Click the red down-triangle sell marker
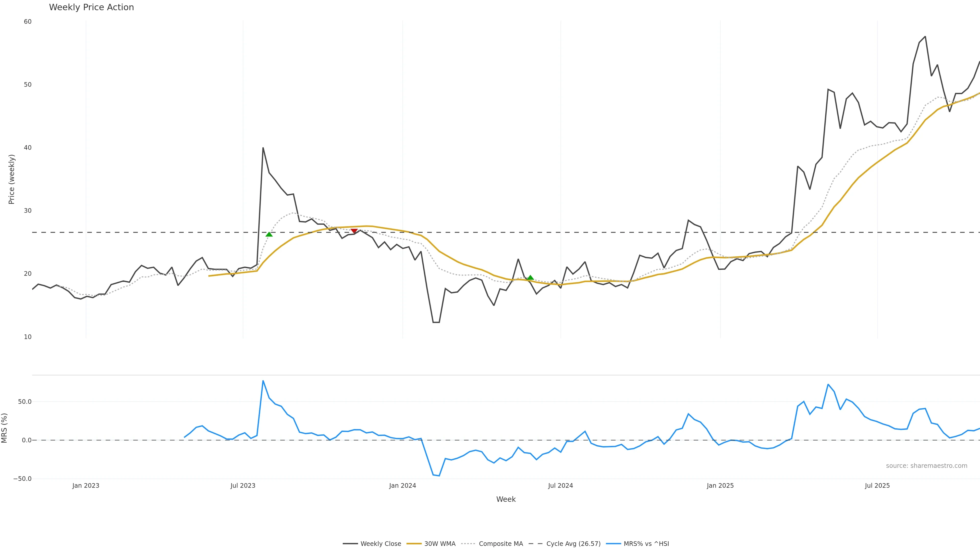This screenshot has width=980, height=551. click(x=354, y=231)
